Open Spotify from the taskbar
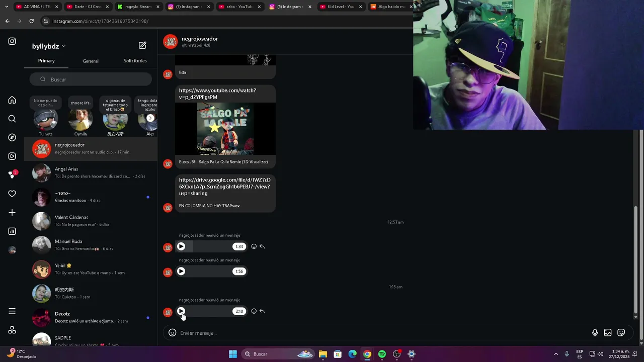Image resolution: width=644 pixels, height=362 pixels. 382,354
